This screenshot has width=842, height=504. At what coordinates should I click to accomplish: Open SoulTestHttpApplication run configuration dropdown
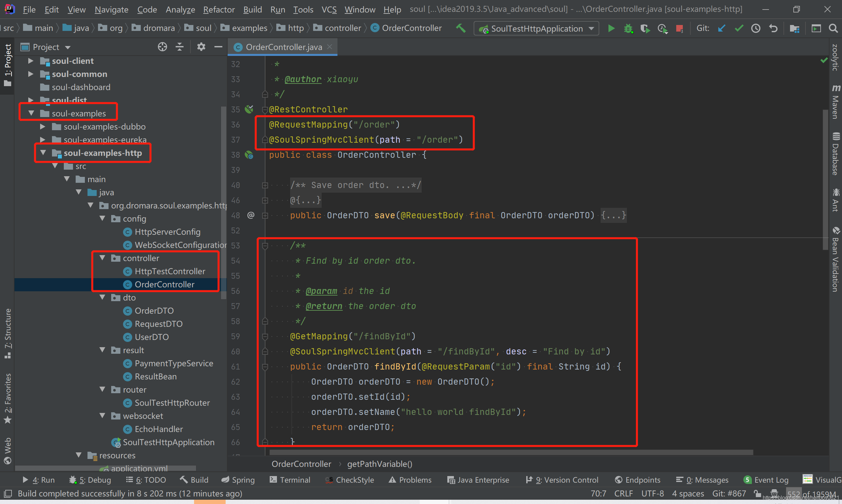click(536, 29)
